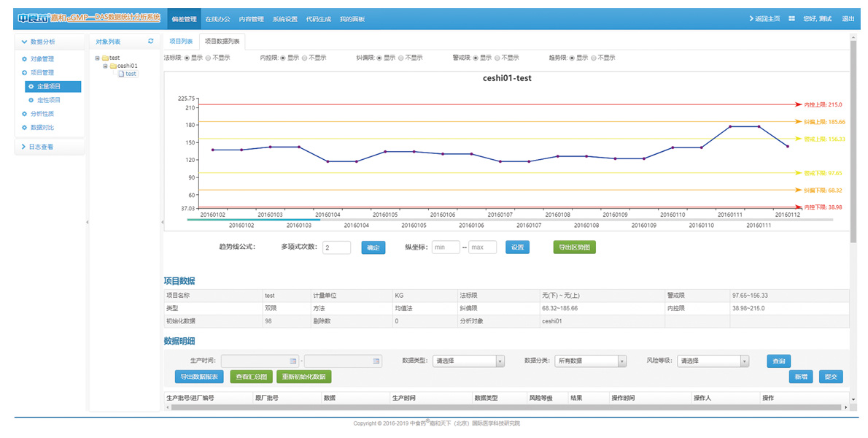
Task: Select 不显示 for 法标限
Action: (x=209, y=57)
